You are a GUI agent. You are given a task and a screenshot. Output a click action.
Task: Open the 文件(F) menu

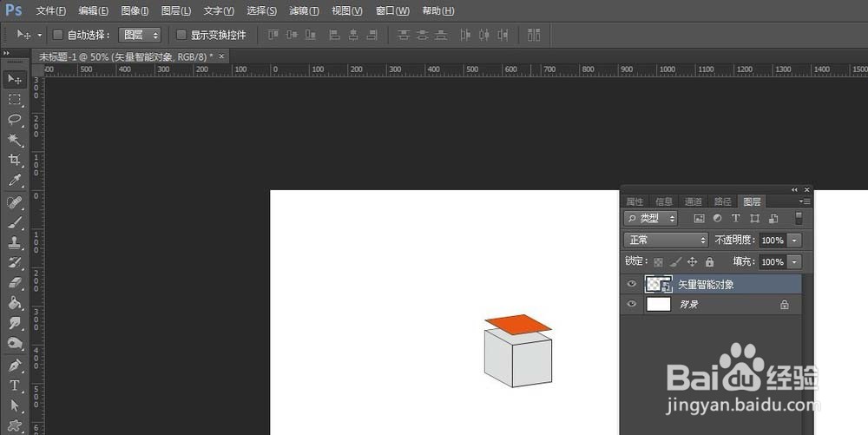point(51,10)
